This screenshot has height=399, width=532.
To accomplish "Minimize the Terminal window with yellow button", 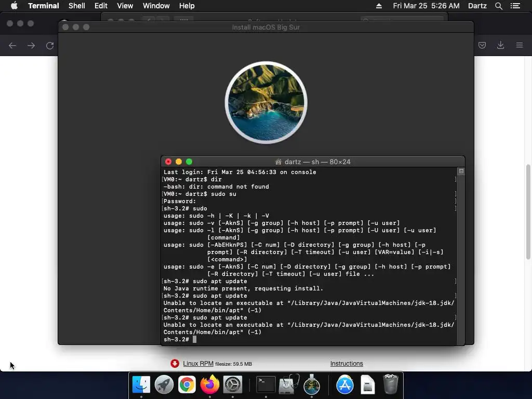I will (179, 162).
